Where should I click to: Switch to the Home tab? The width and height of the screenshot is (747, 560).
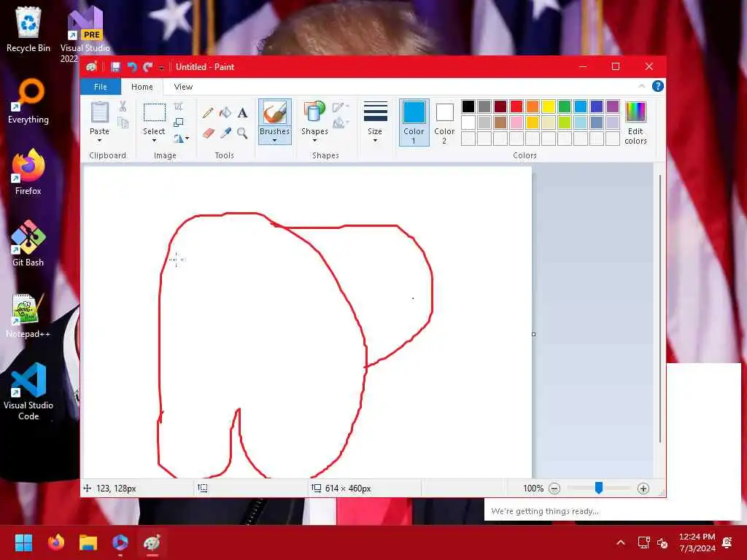click(x=142, y=87)
